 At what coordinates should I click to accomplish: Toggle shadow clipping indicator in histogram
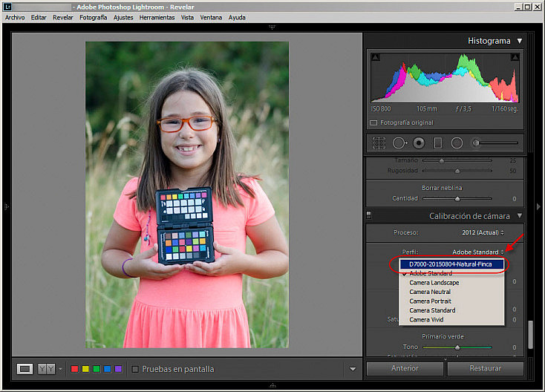(376, 57)
